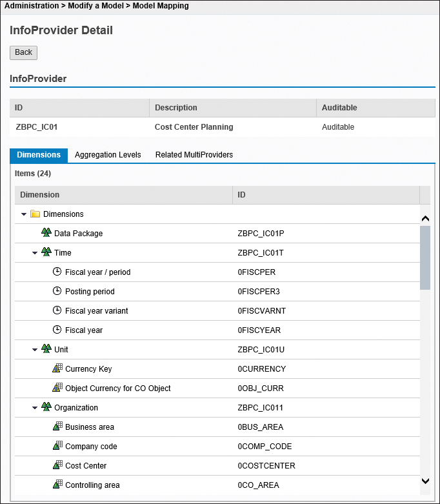Click clock icon beside Fiscal year row
This screenshot has width=440, height=504.
point(57,330)
